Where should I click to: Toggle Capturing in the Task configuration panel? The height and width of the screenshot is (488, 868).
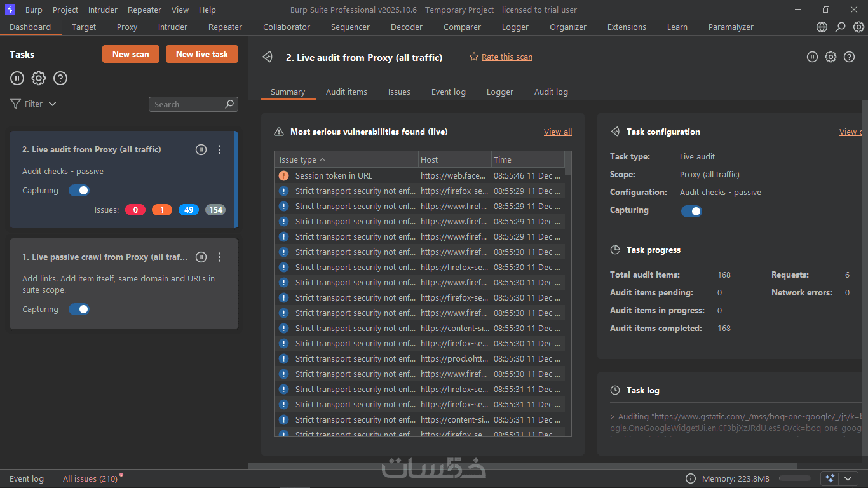pyautogui.click(x=691, y=211)
